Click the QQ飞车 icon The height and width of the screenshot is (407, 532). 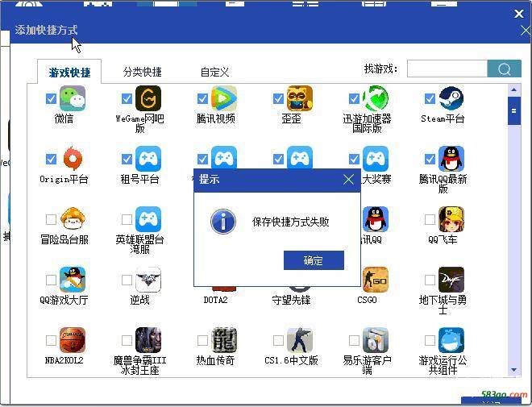tap(451, 219)
